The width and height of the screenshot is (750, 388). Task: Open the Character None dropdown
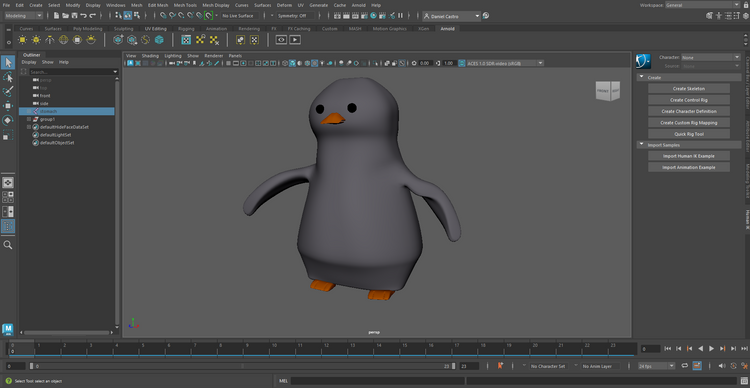711,57
